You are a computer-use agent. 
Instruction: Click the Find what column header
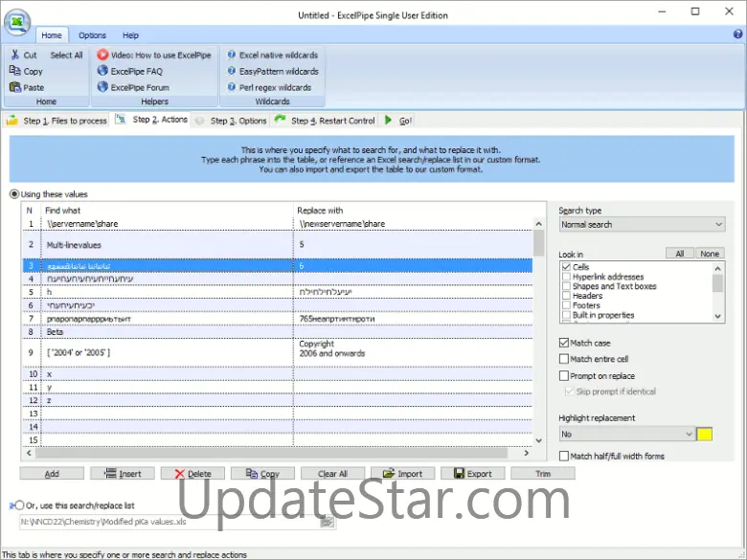pyautogui.click(x=168, y=211)
